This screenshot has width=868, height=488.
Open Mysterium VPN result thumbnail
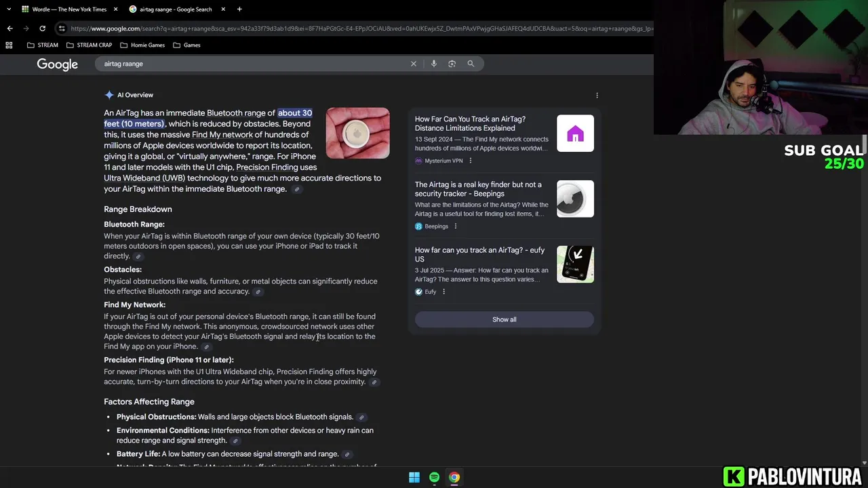click(x=575, y=133)
